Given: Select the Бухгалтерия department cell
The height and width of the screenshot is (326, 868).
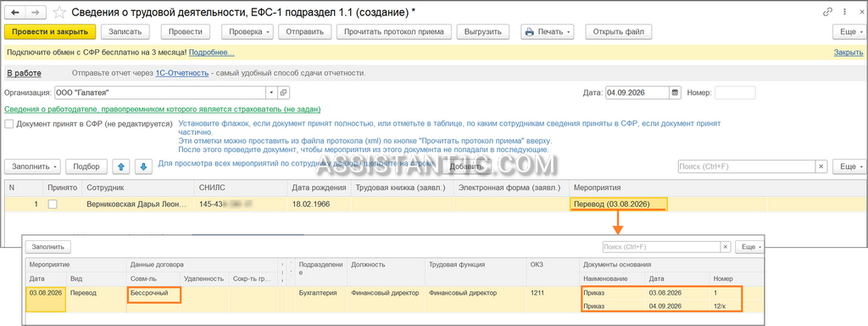Looking at the screenshot, I should (x=320, y=293).
